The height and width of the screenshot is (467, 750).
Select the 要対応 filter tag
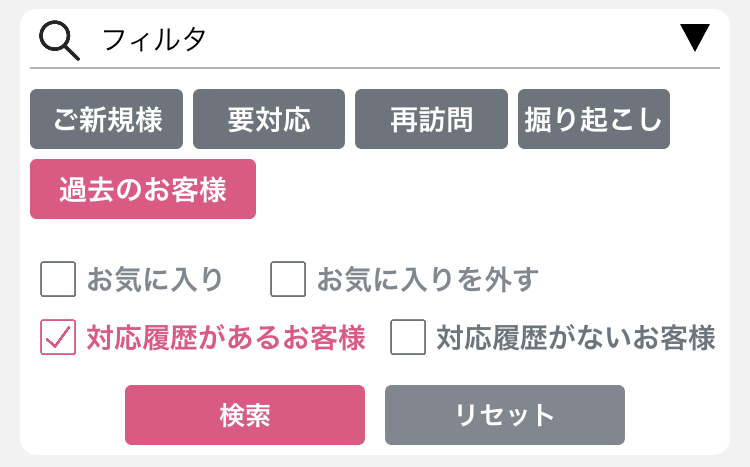(x=269, y=119)
